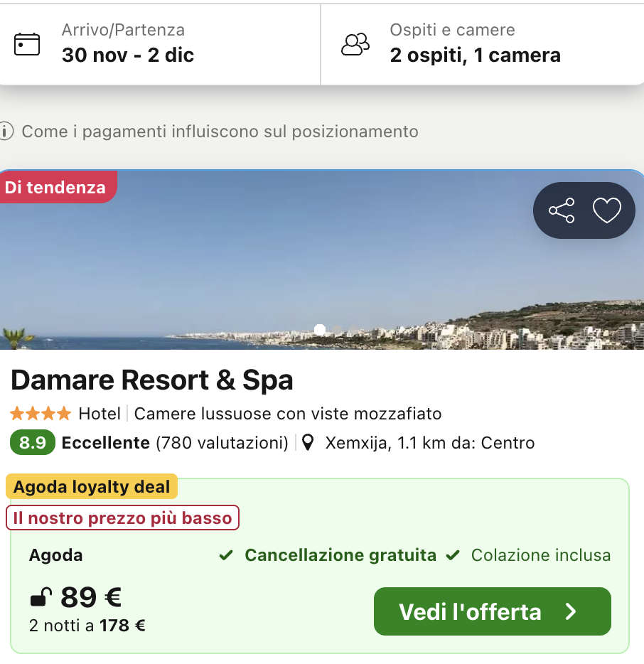Open the Damare Resort & Spa hotel name link
644x664 pixels.
click(151, 380)
